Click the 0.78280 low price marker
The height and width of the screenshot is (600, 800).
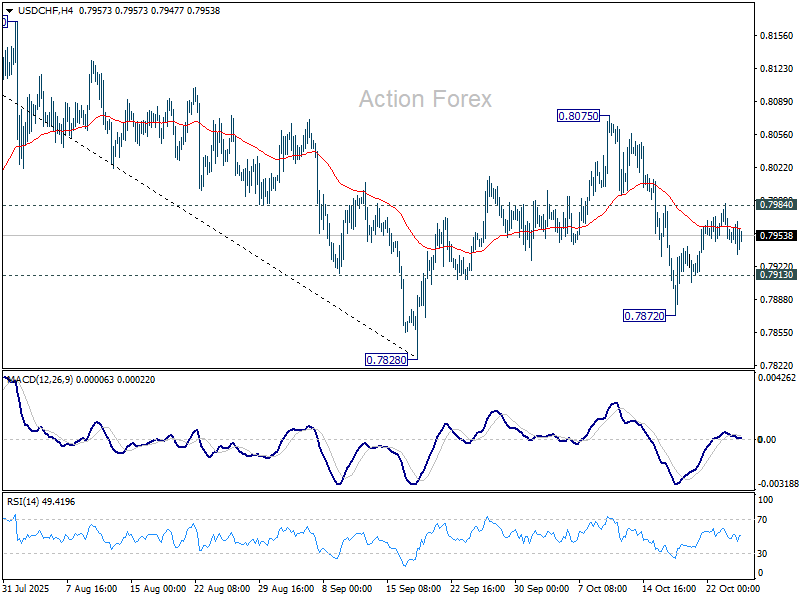[386, 359]
